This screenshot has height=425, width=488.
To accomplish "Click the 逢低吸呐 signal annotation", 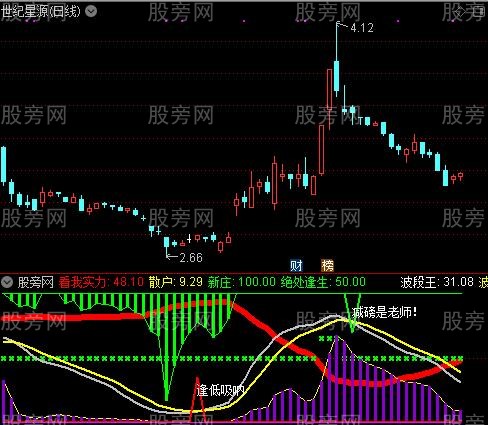I will (220, 390).
